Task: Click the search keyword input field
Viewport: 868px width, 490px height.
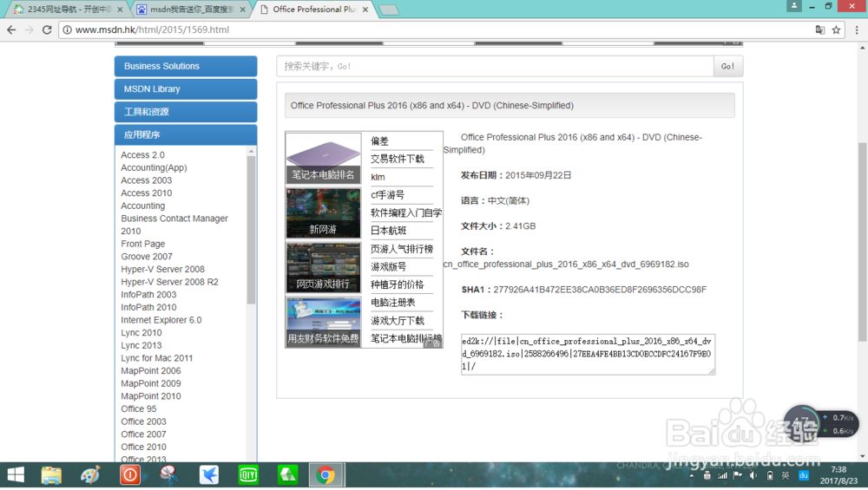Action: (496, 67)
